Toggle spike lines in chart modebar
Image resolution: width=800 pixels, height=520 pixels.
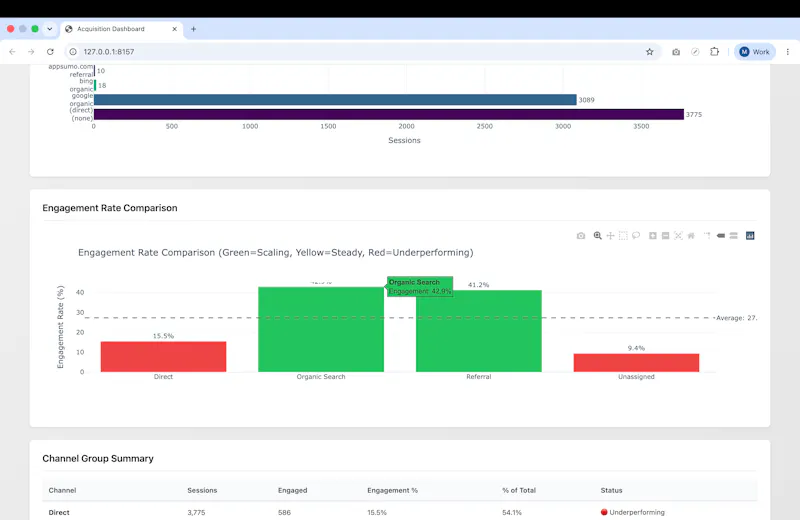[x=707, y=236]
